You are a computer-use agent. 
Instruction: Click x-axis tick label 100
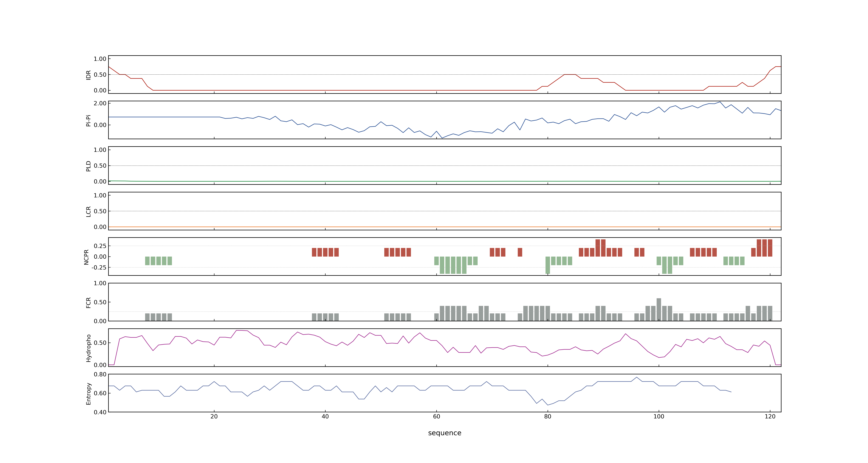[x=659, y=416]
